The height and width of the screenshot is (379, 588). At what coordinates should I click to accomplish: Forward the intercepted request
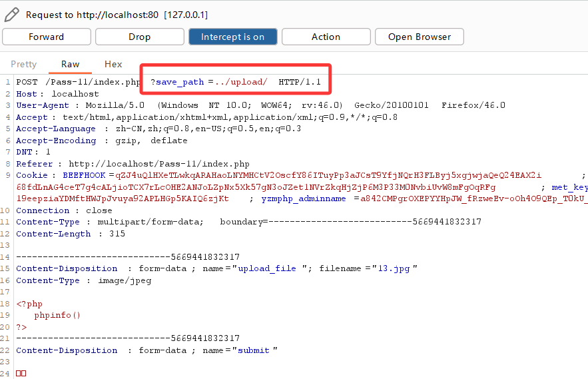[x=47, y=37]
